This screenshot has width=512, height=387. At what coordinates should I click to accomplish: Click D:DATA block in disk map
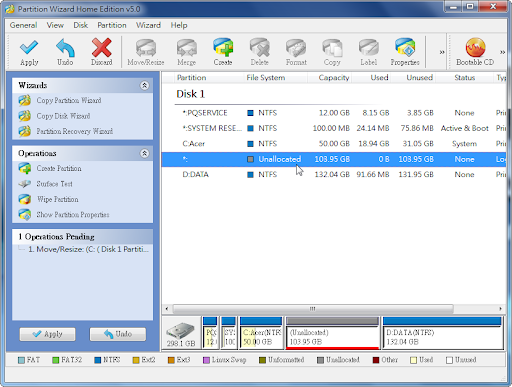tap(442, 333)
